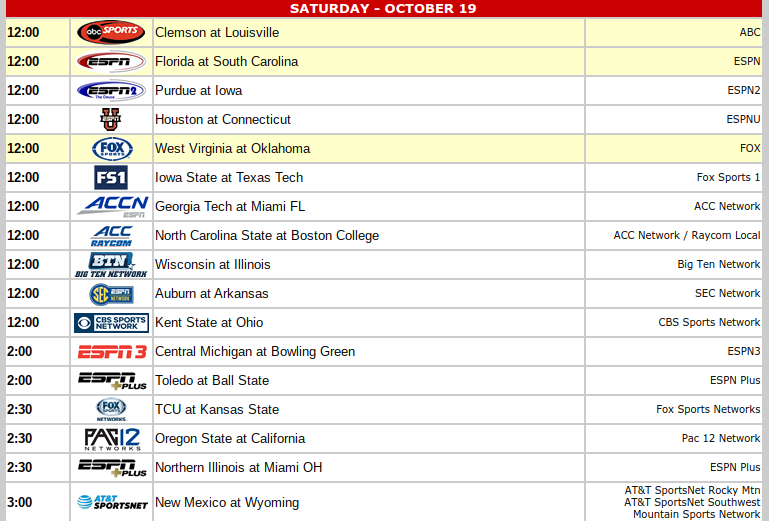772x521 pixels.
Task: Click the ESPNU logo icon
Action: click(110, 119)
